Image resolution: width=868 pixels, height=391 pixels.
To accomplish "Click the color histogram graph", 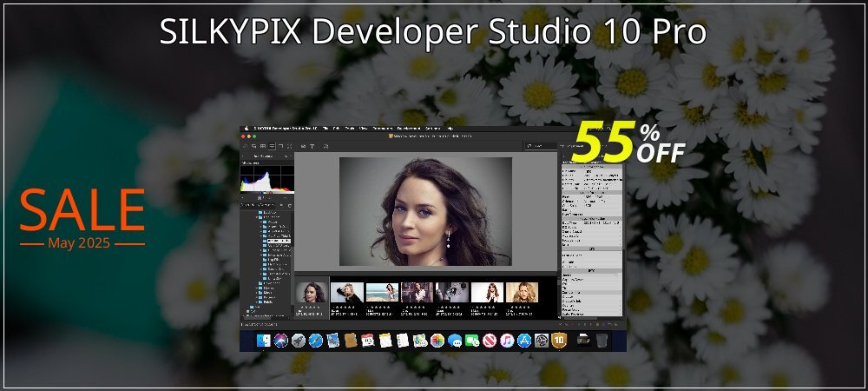I will 266,179.
